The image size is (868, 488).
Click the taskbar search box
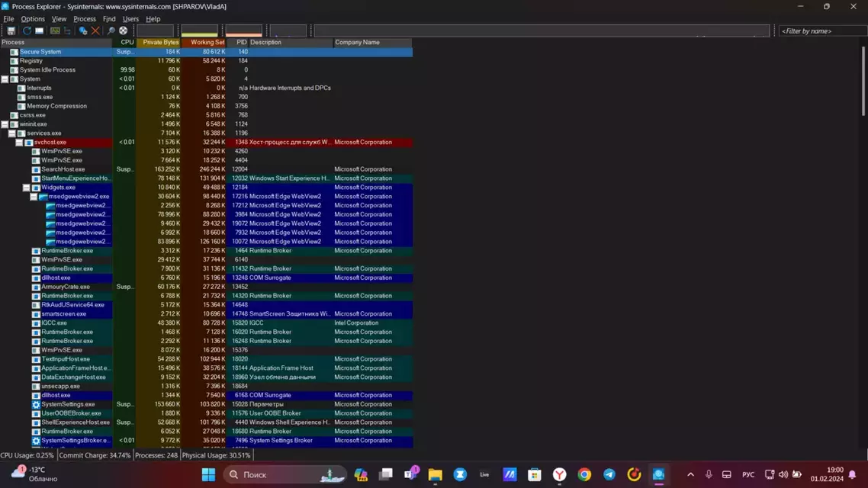285,475
